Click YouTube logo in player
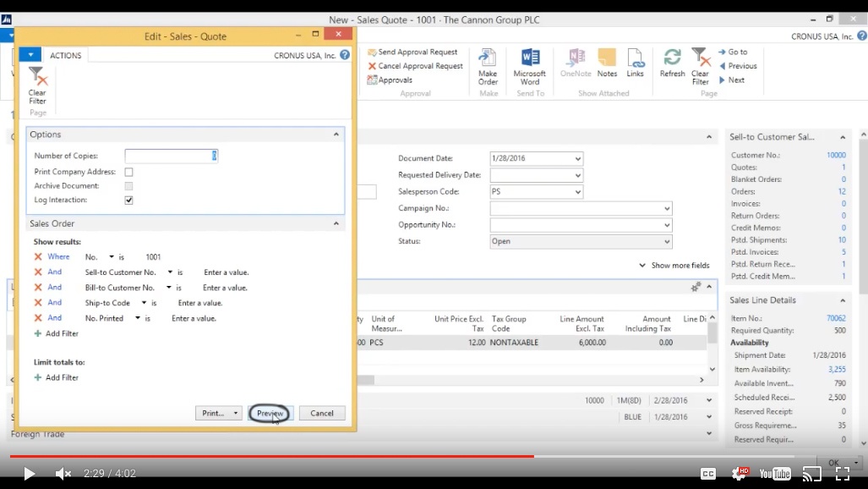The height and width of the screenshot is (489, 868). 774,474
